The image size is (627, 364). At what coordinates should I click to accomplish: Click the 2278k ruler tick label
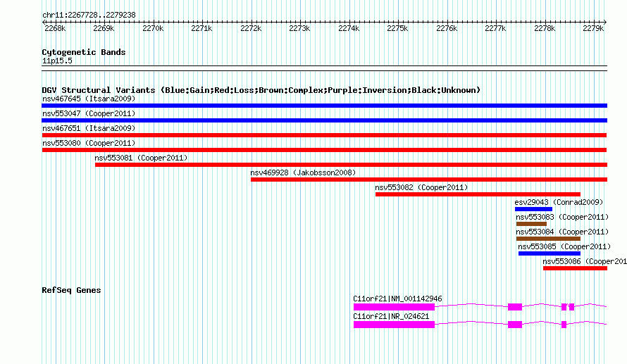(x=545, y=28)
